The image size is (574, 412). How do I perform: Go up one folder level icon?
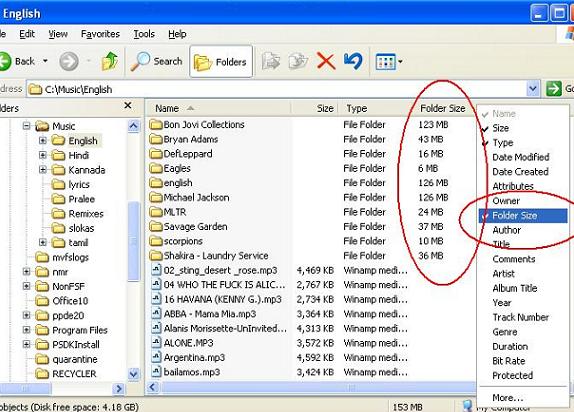(x=110, y=61)
